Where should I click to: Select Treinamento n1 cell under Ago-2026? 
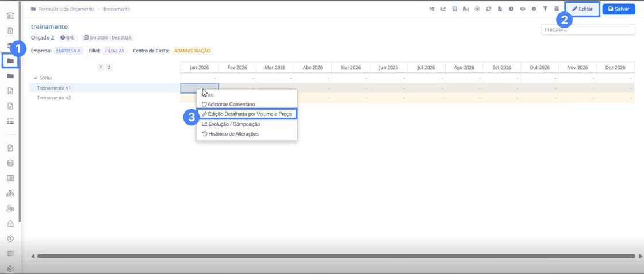[x=464, y=88]
